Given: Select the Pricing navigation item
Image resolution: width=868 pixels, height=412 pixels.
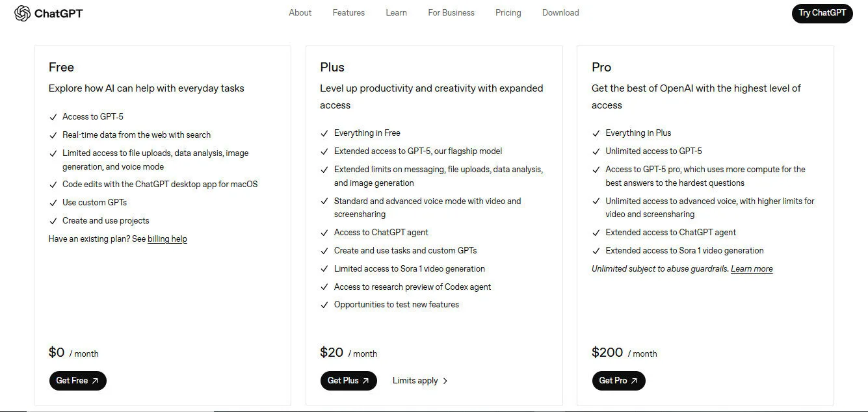Looking at the screenshot, I should coord(508,12).
